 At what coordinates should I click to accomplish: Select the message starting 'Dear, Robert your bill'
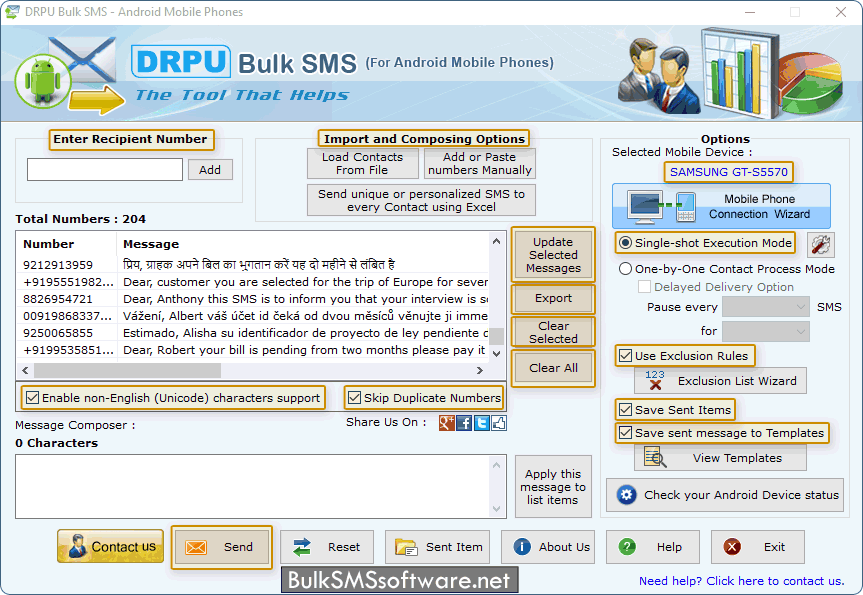(x=304, y=350)
